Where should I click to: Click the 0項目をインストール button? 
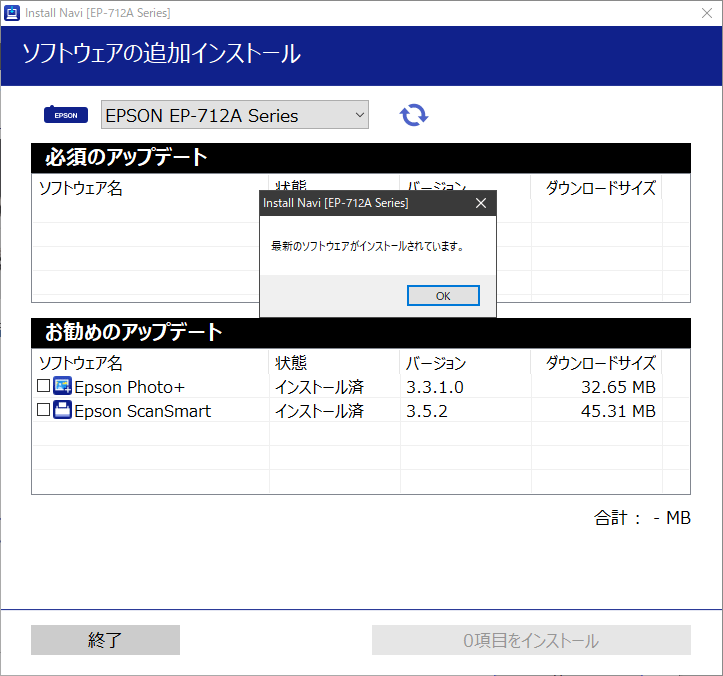531,640
